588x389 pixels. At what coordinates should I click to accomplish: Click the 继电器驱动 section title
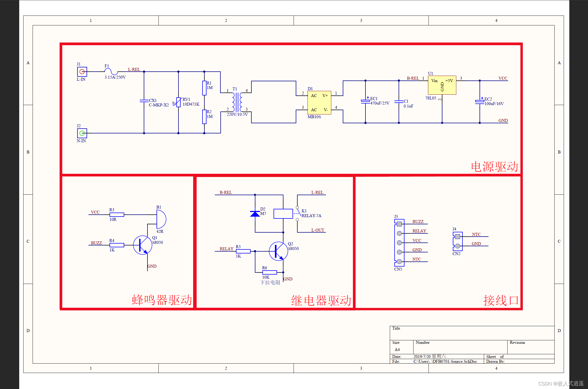pos(321,301)
